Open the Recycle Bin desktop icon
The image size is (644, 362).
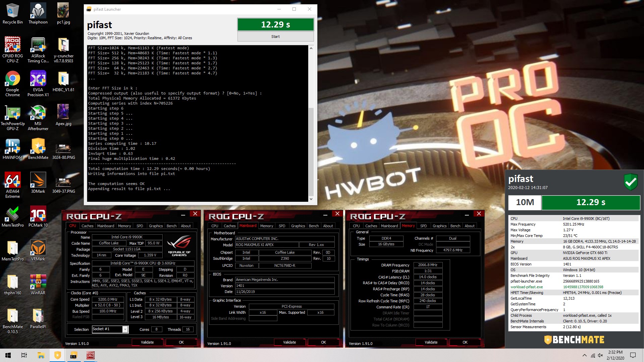click(13, 14)
